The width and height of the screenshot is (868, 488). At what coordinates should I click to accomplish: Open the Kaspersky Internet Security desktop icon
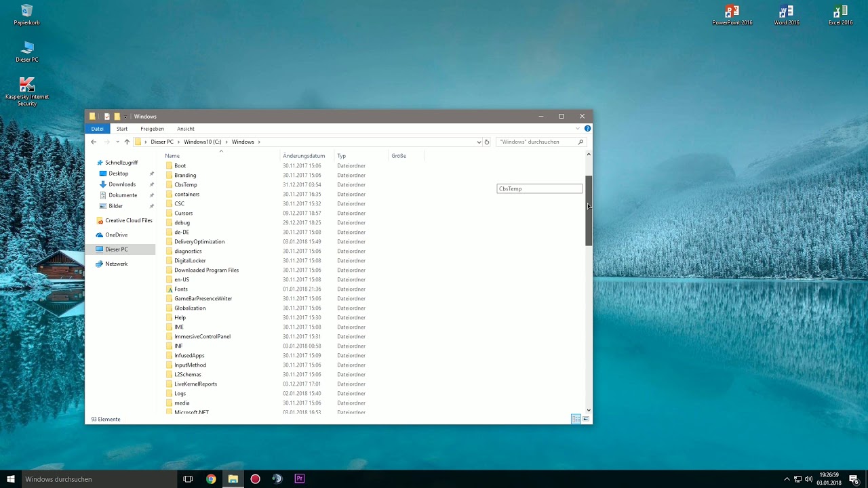coord(26,91)
